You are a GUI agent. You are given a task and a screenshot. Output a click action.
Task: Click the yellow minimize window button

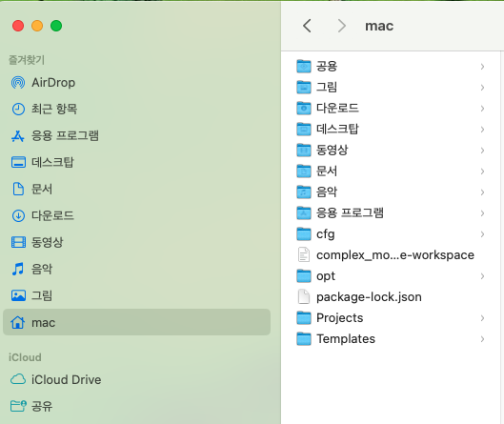coord(37,26)
